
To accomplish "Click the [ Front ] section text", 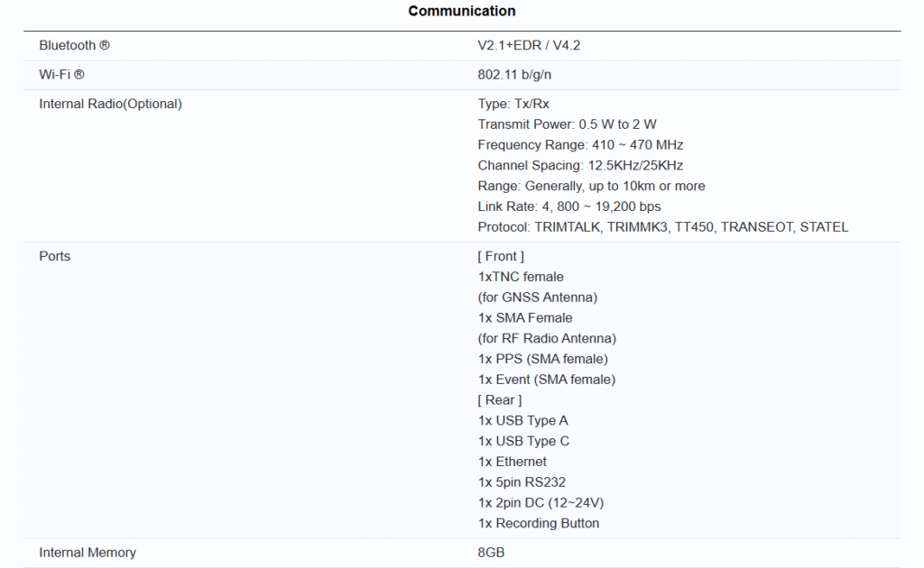I will (x=501, y=256).
